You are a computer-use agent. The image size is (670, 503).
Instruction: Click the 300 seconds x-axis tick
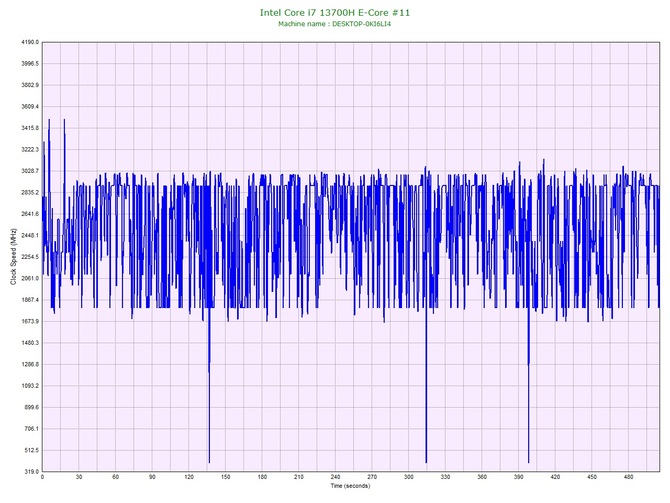409,477
